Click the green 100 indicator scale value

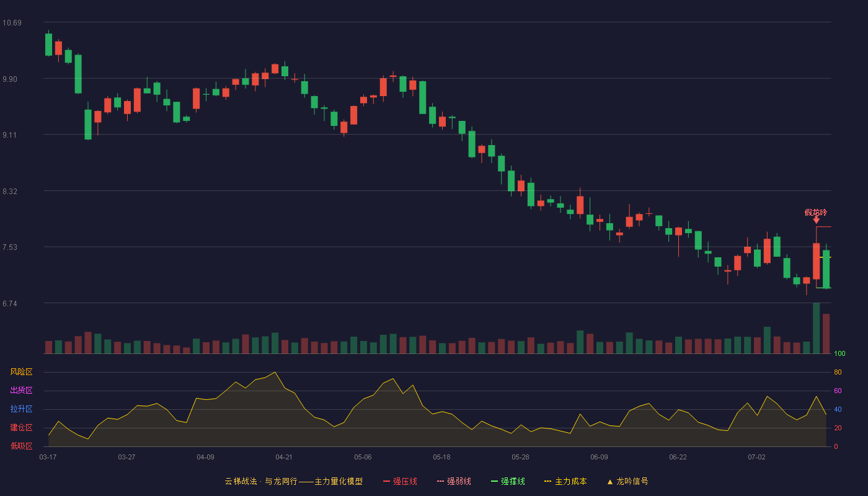tap(839, 354)
